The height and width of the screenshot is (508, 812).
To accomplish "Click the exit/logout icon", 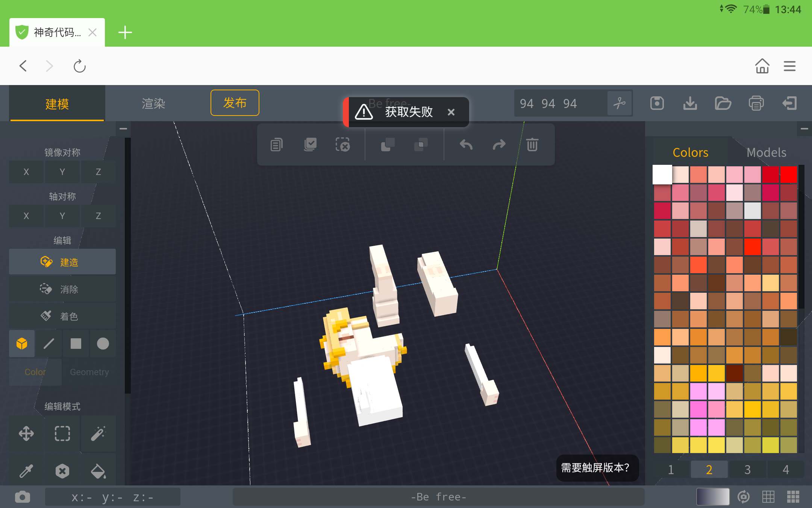I will tap(789, 103).
